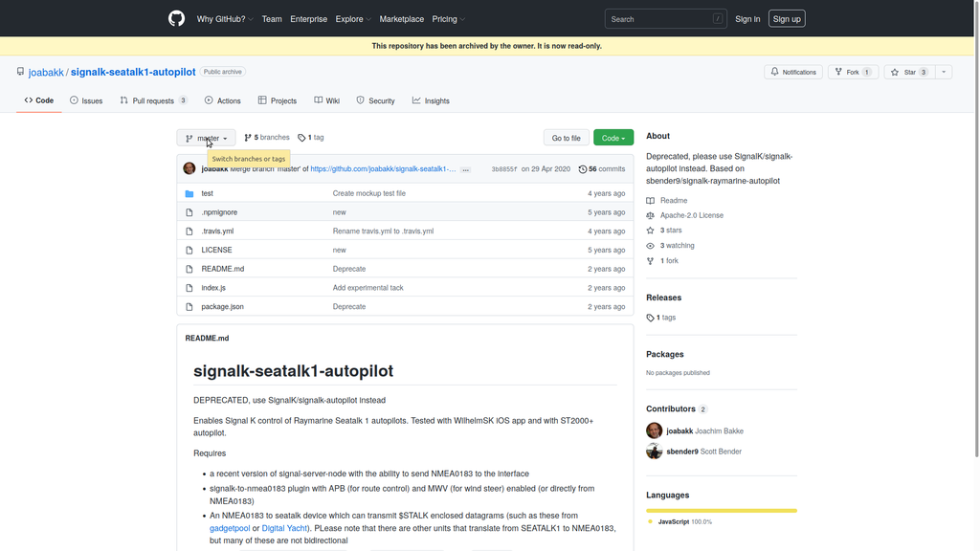980x551 pixels.
Task: Click joabakk's avatar in the commit bar
Action: (x=189, y=168)
